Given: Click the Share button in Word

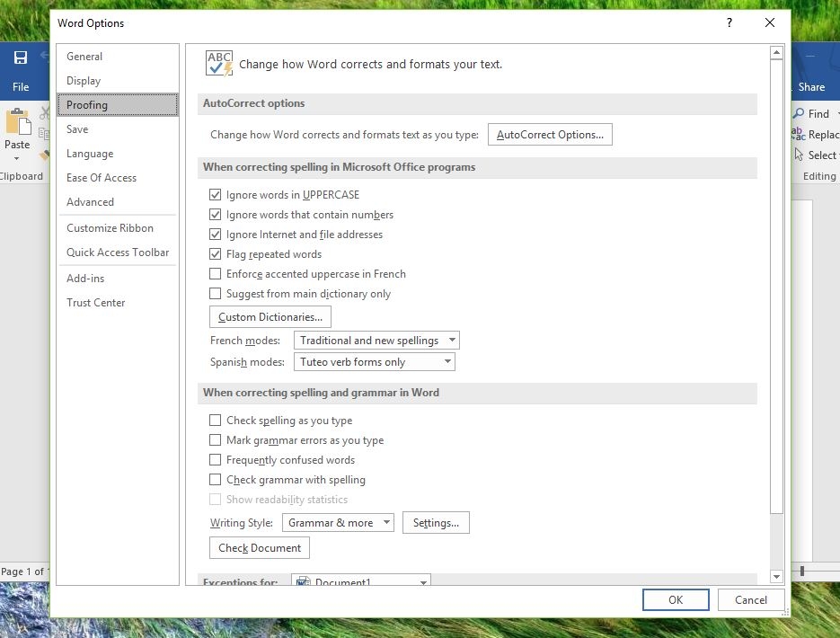Looking at the screenshot, I should [811, 87].
